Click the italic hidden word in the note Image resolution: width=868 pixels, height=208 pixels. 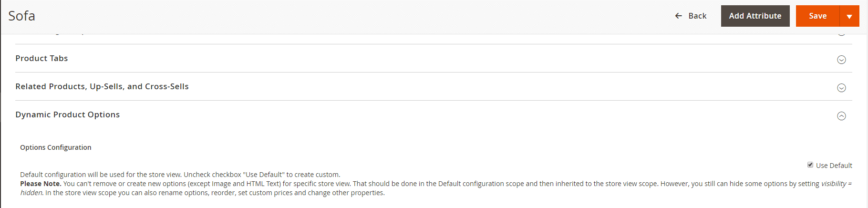31,193
